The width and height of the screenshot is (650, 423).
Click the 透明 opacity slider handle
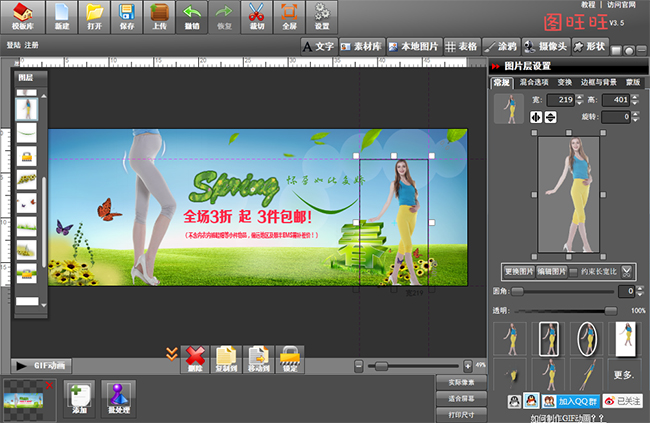(x=611, y=311)
